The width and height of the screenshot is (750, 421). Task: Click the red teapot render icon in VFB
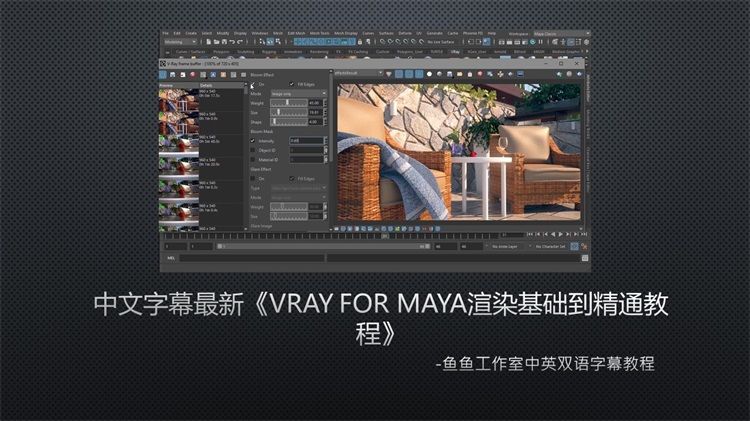[480, 74]
